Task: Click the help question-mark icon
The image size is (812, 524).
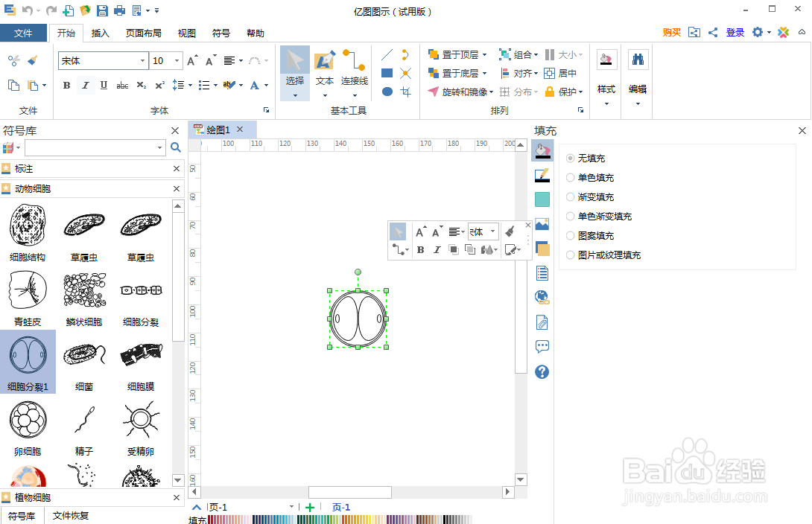Action: (x=542, y=371)
